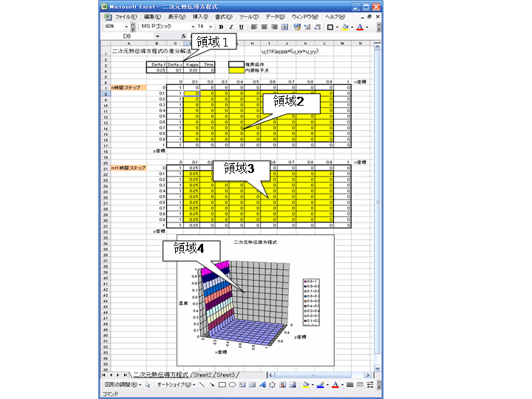Click the Name Box showing D8

point(128,36)
